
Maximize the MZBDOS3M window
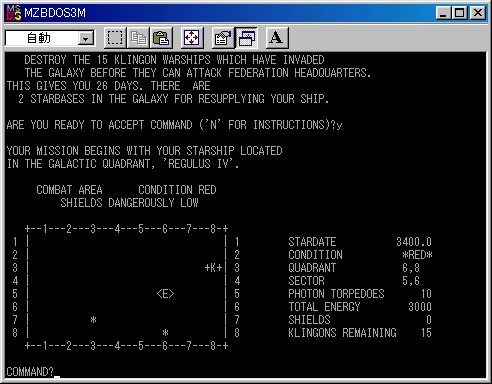(x=459, y=13)
